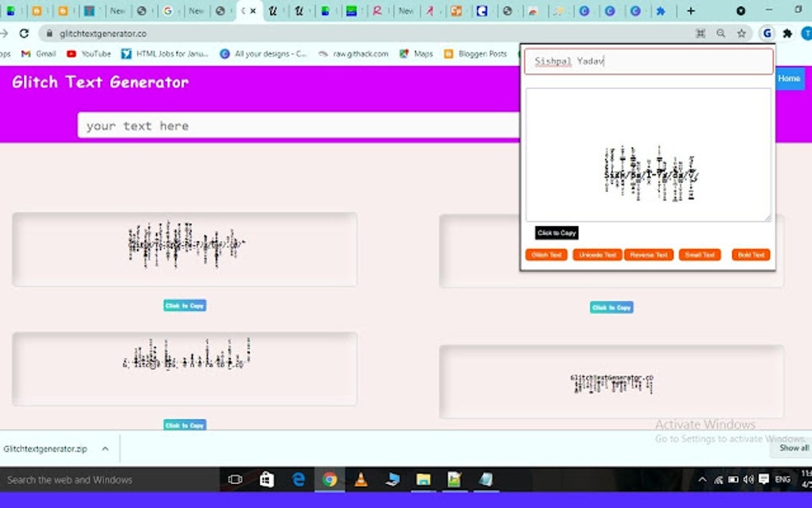Switch to the puzzle-piece extensions tab

661,11
